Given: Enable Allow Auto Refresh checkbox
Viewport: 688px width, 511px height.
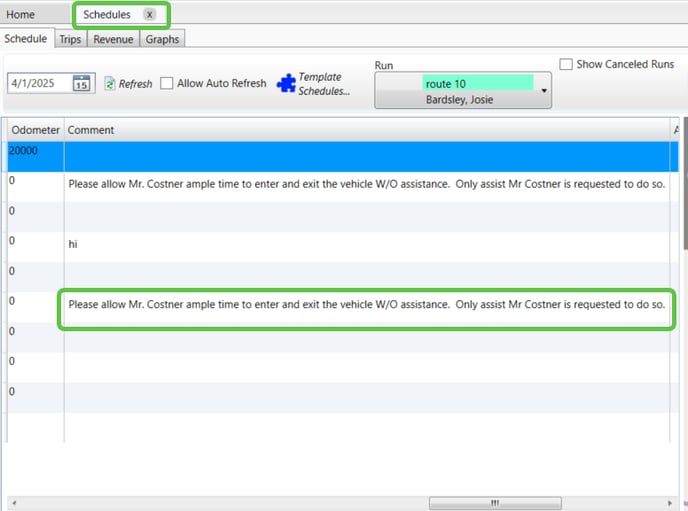Looking at the screenshot, I should (166, 83).
